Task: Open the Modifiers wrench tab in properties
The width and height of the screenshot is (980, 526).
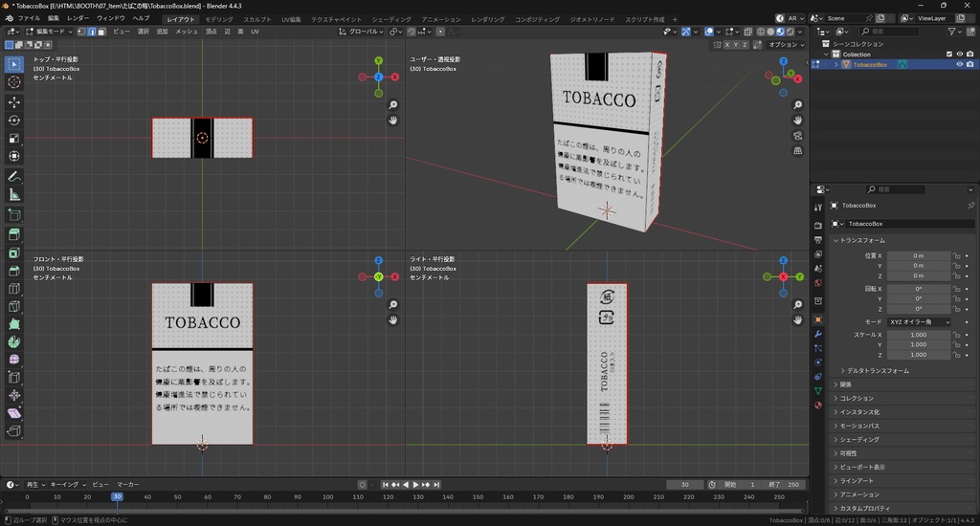Action: (x=817, y=334)
